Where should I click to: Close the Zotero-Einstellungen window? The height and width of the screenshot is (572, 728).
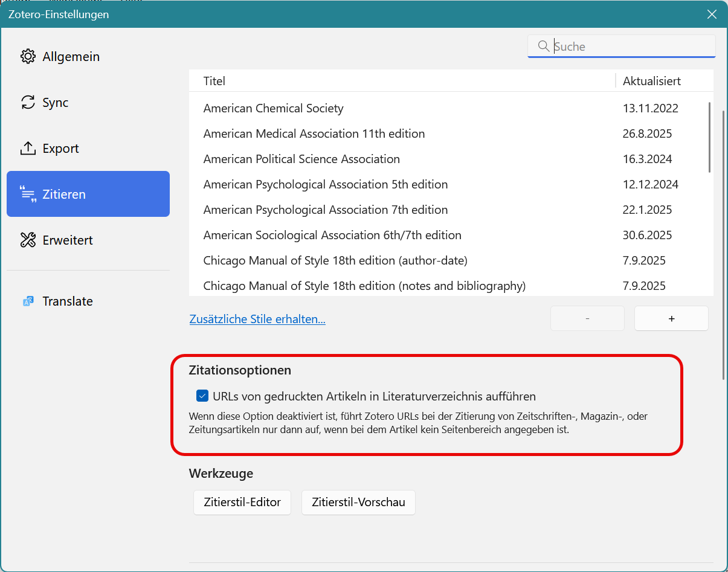pos(712,14)
